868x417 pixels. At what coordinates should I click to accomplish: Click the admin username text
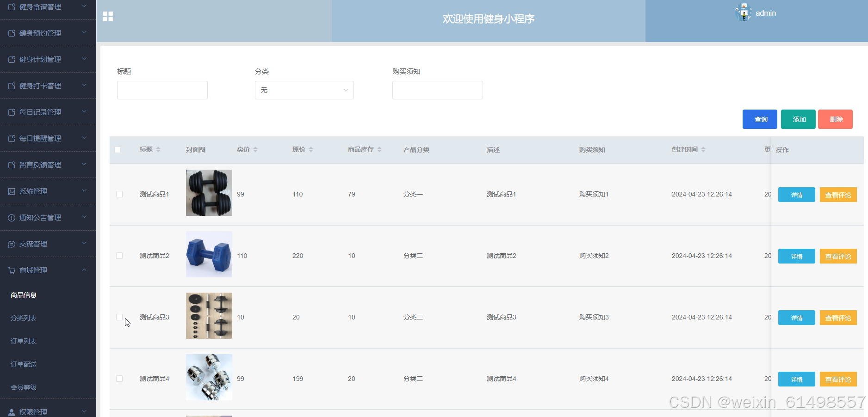(x=766, y=13)
